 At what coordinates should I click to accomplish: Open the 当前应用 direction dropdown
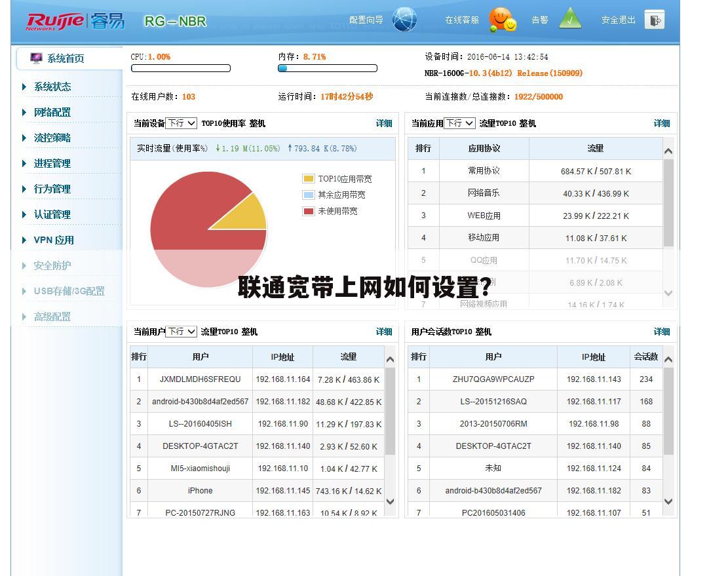[x=459, y=123]
